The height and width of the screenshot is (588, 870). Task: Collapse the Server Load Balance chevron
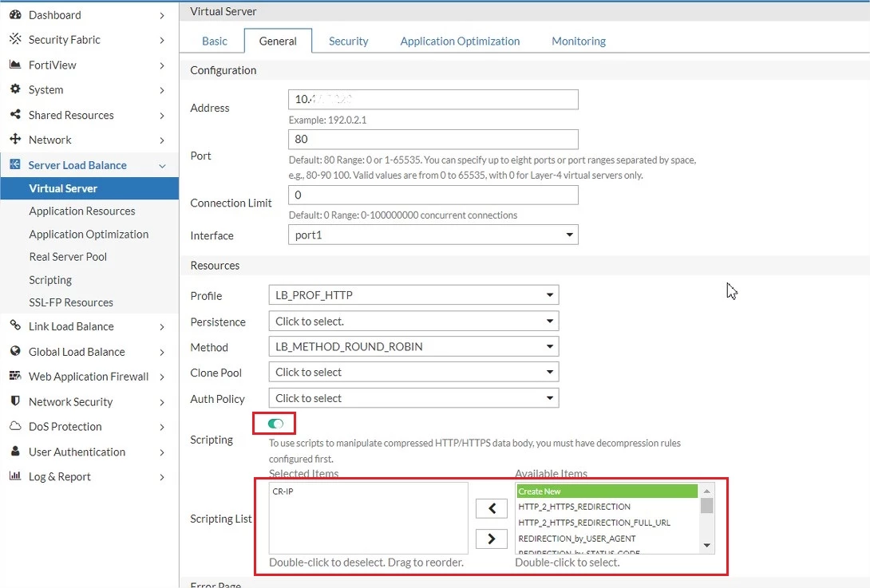click(x=162, y=166)
